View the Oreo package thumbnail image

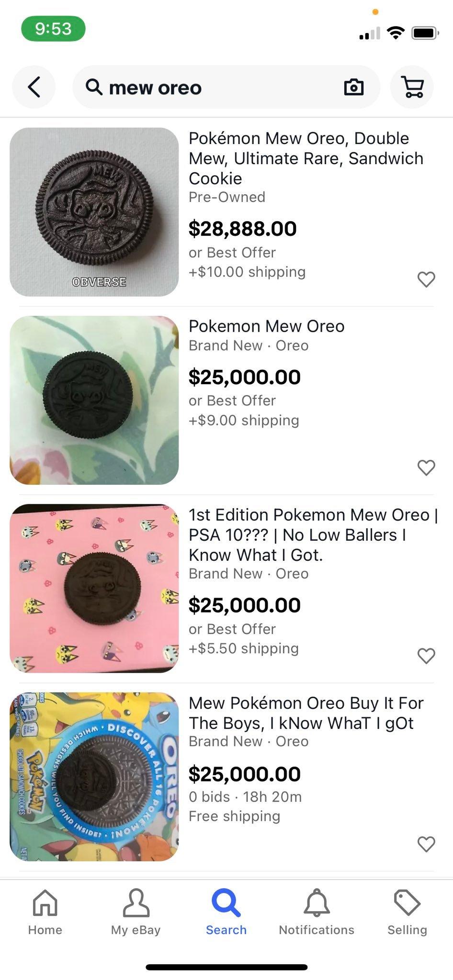tap(94, 777)
